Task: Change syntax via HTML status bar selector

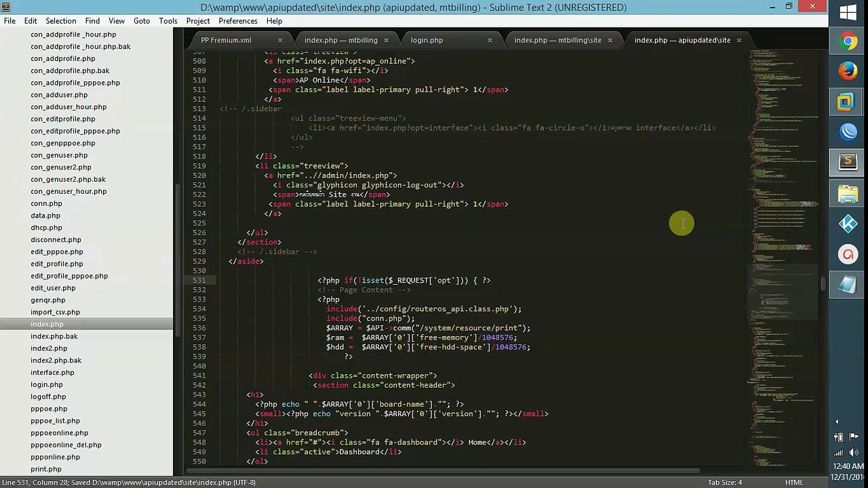Action: [793, 482]
